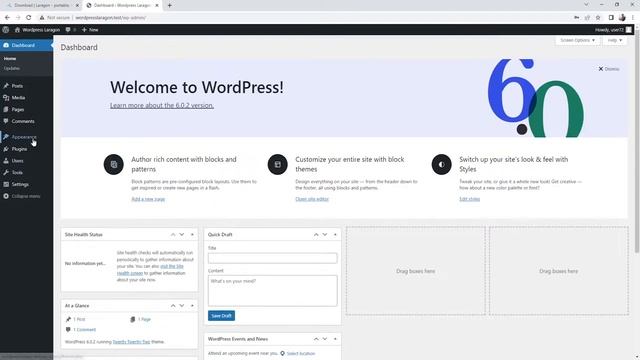This screenshot has width=640, height=360.
Task: Move Quick Draft box up
Action: pos(316,235)
